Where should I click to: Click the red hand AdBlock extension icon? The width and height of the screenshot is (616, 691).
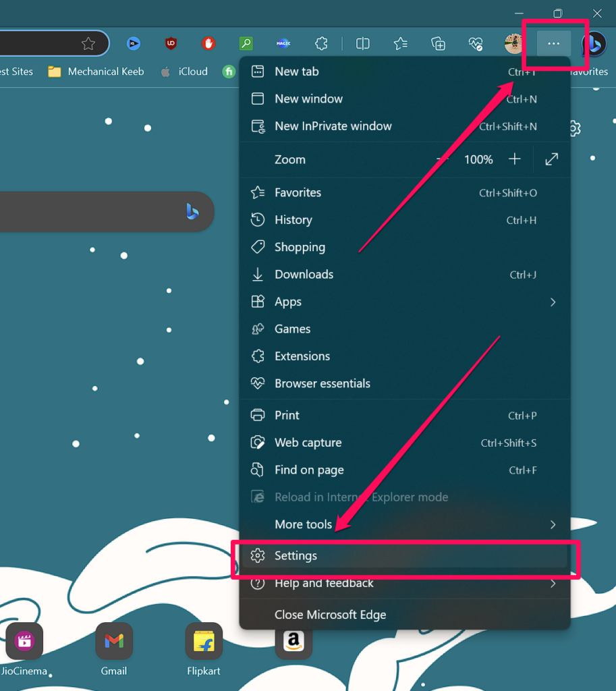[208, 43]
